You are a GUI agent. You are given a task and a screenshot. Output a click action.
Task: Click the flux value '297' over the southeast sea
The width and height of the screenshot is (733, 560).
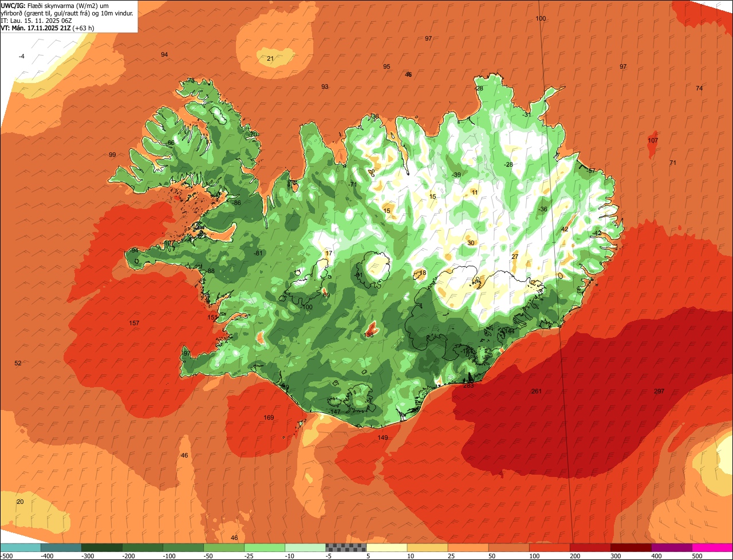659,391
